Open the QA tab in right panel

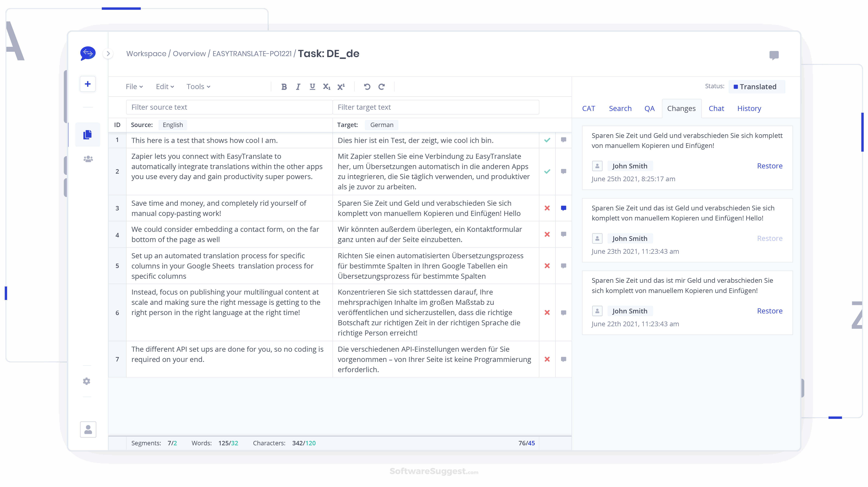tap(650, 108)
